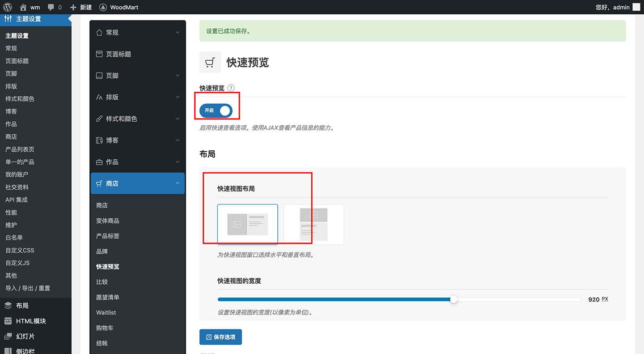Viewport: 644px width, 354px height.
Task: Open 愿望清单 under 商店 submenu
Action: point(108,297)
